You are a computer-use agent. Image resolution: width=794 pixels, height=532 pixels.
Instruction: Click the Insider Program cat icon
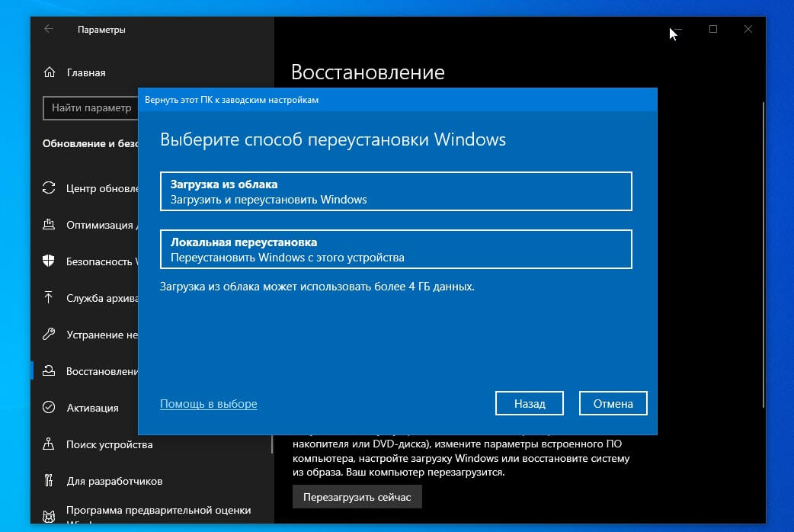pyautogui.click(x=49, y=516)
